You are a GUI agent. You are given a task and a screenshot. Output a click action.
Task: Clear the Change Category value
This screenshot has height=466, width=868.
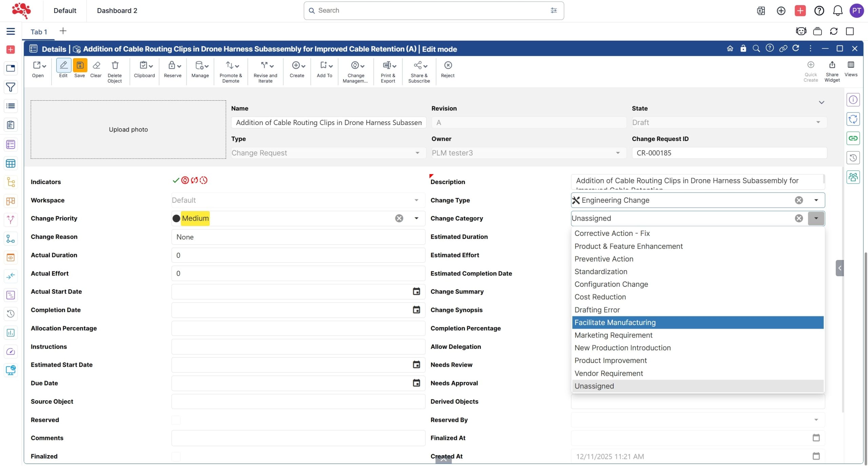pyautogui.click(x=798, y=218)
